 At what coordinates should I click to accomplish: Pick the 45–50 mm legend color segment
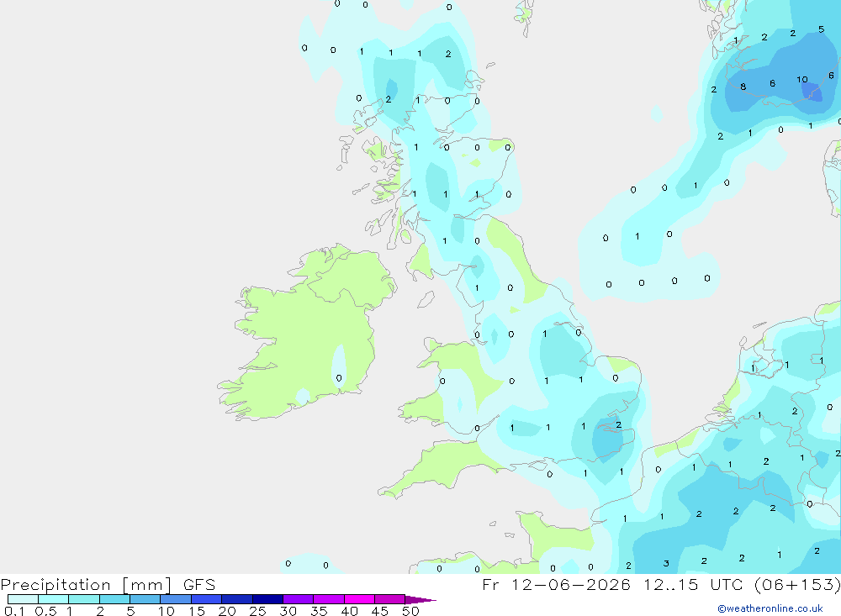(x=390, y=599)
